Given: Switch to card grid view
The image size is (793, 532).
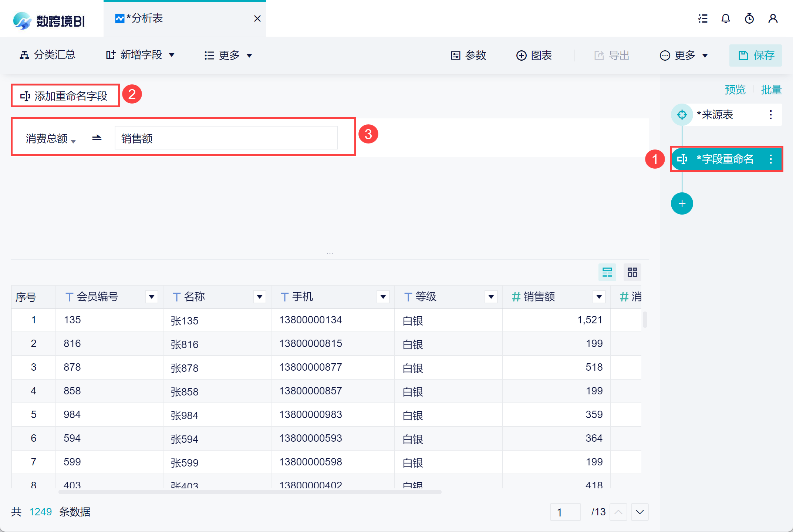Looking at the screenshot, I should [632, 273].
